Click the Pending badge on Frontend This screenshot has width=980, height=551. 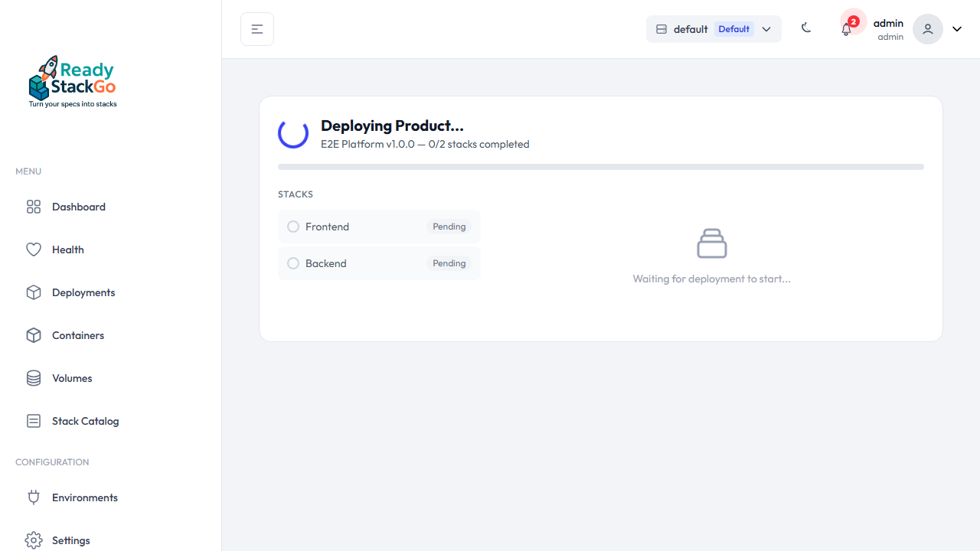coord(449,227)
